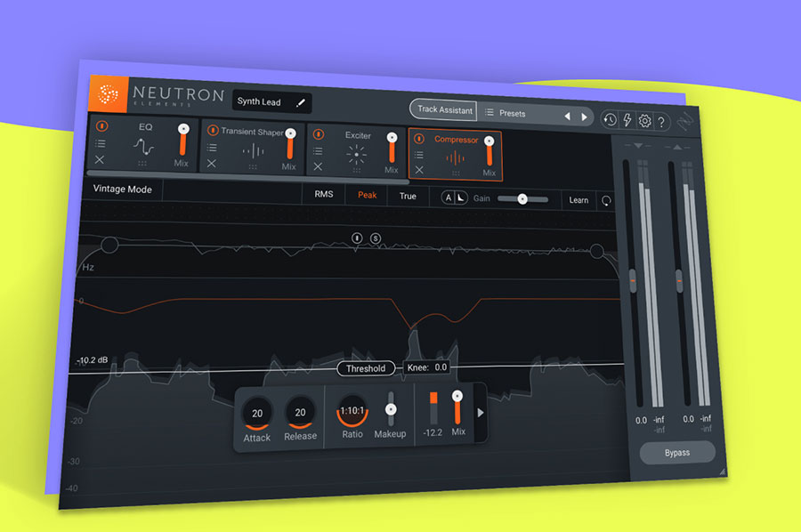Toggle the auto release curve button
Screen dimensions: 801x532
point(461,198)
